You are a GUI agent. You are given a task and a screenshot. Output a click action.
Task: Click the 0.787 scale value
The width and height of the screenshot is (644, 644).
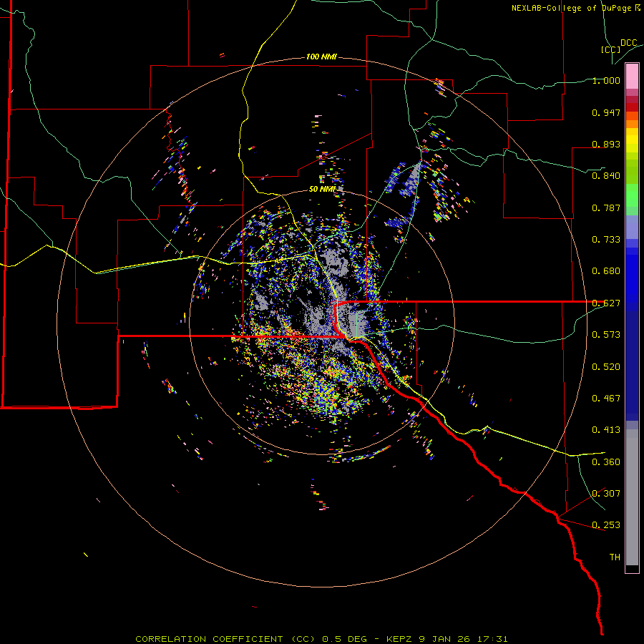coord(606,208)
